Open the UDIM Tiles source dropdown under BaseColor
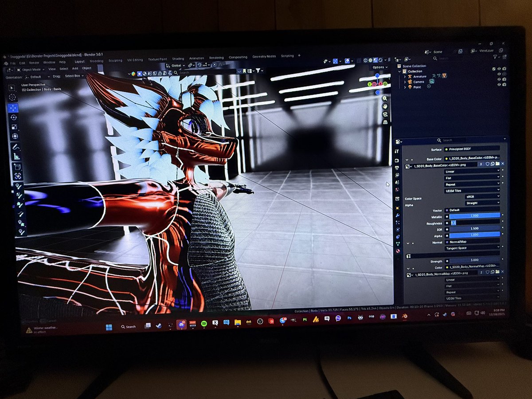Viewport: 532px width, 399px height. [472, 191]
